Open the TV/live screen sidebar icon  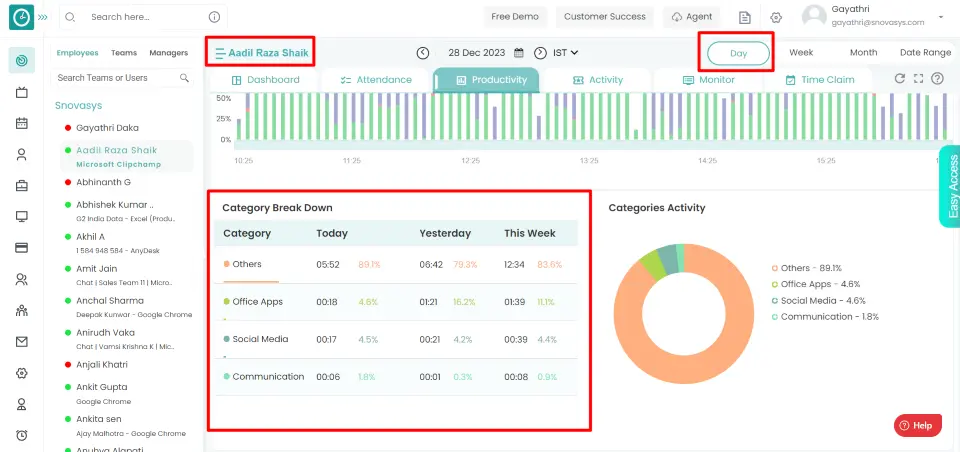click(x=21, y=92)
